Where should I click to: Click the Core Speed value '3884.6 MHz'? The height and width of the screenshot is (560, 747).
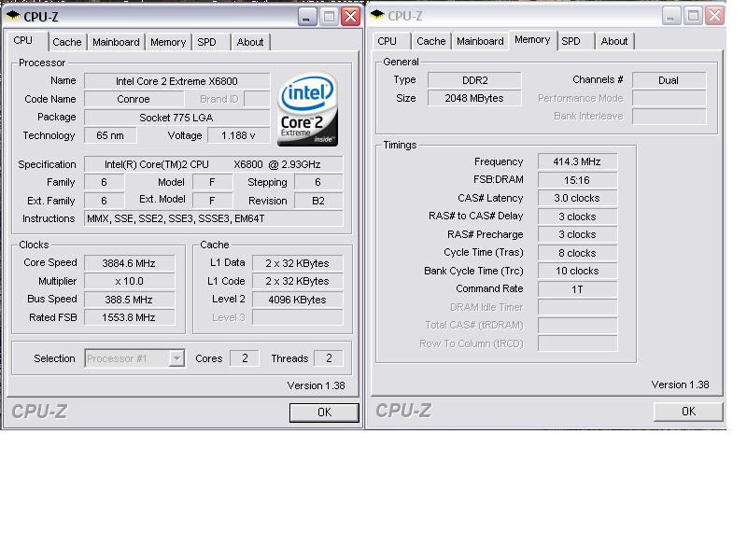pos(129,263)
